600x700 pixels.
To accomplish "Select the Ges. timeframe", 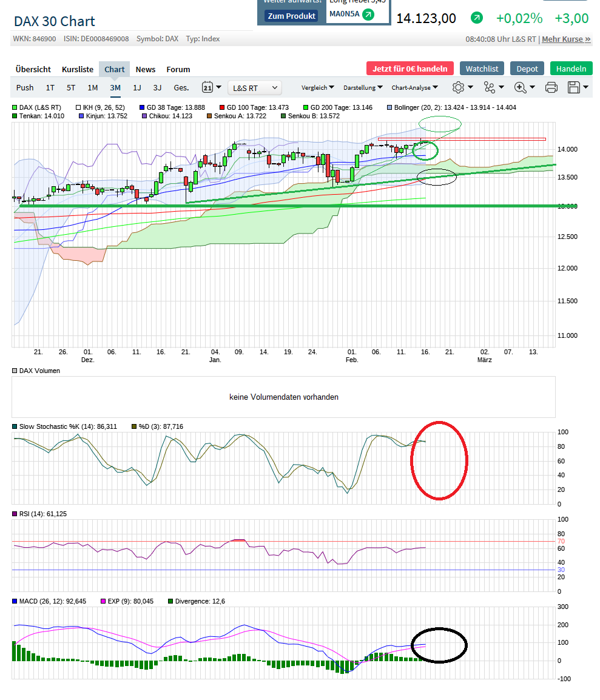I will (x=181, y=87).
